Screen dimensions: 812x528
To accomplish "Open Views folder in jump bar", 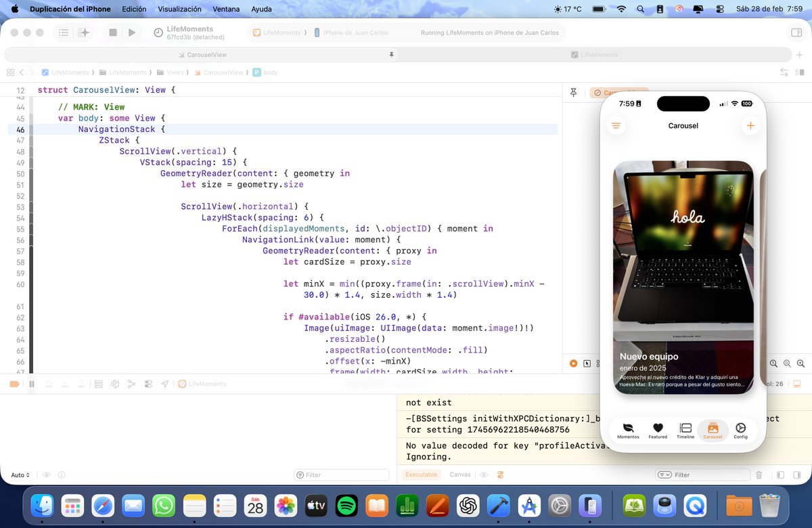I will 171,72.
